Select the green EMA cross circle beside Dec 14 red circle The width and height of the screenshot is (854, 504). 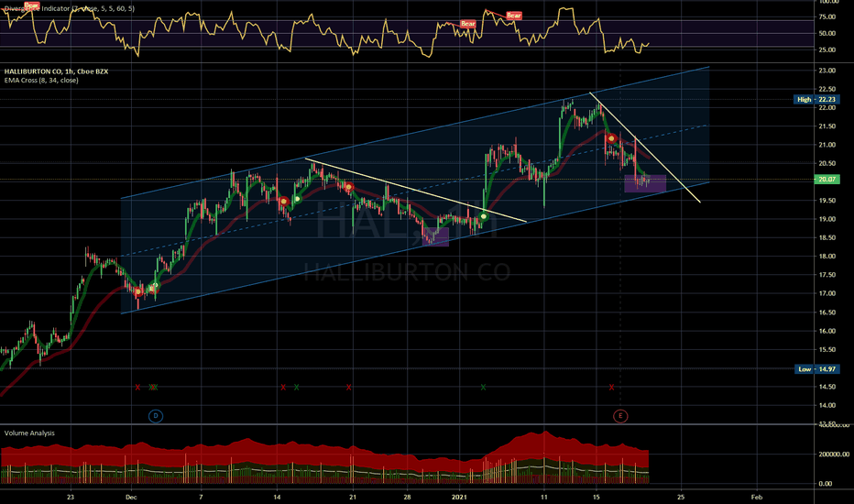(x=298, y=199)
